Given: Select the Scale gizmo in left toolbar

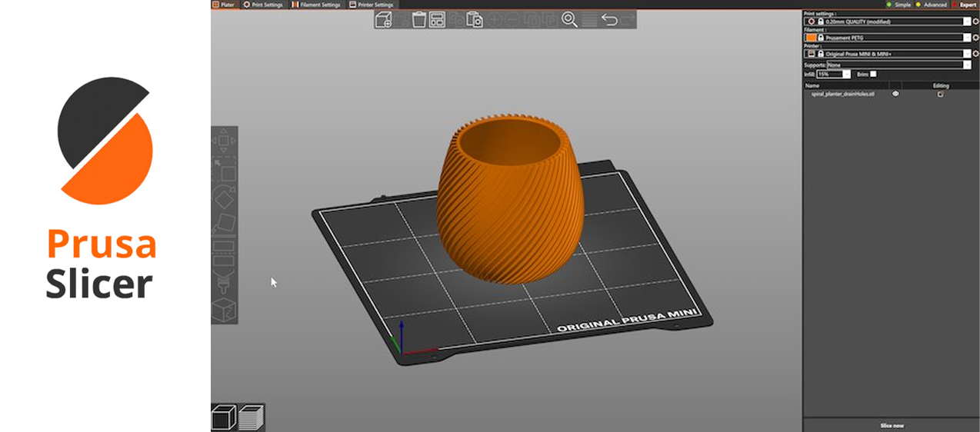Looking at the screenshot, I should pyautogui.click(x=224, y=168).
